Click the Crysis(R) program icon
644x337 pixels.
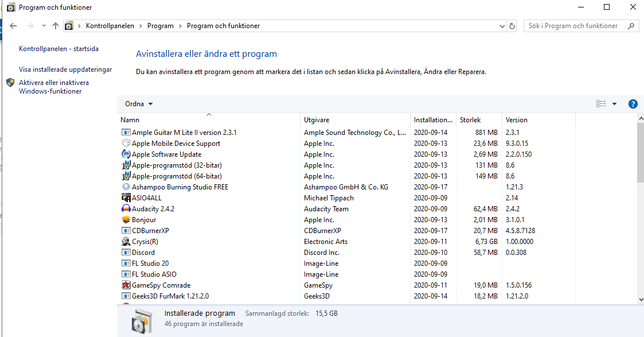point(126,242)
